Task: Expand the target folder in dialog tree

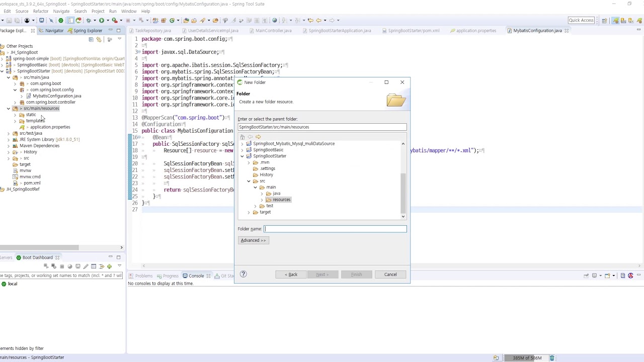Action: click(249, 212)
